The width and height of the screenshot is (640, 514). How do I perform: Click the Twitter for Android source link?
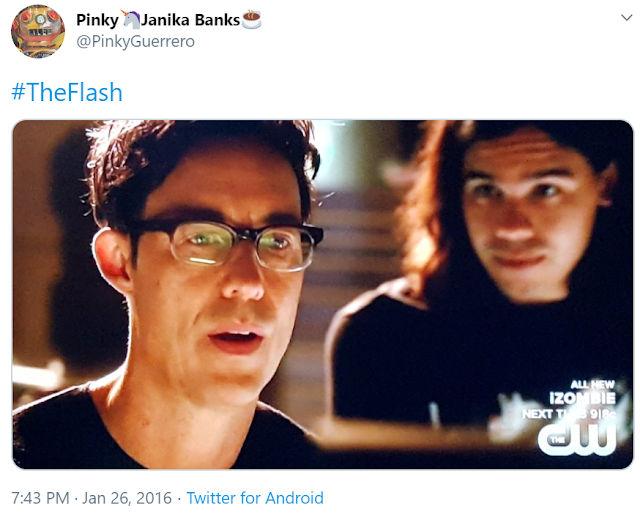click(255, 498)
